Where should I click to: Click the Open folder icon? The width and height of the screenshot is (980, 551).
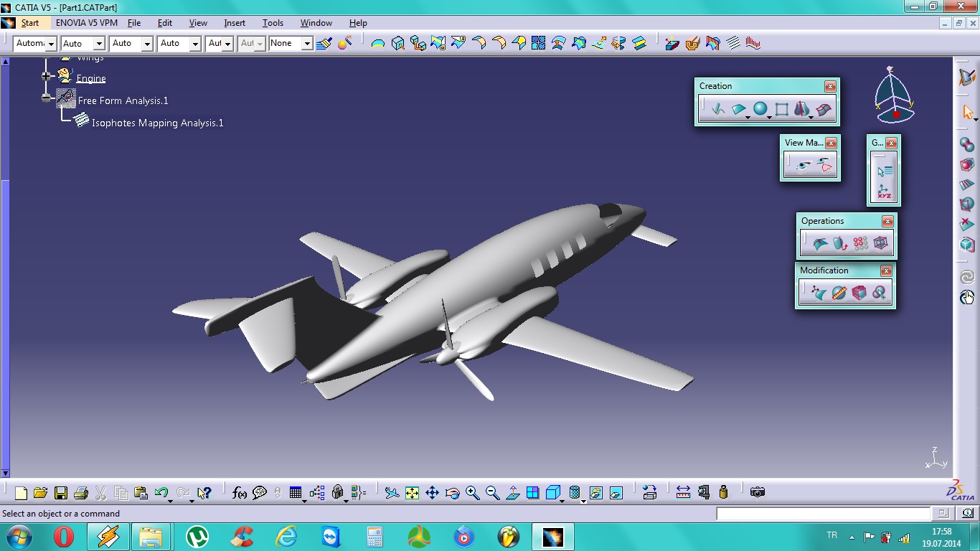point(40,493)
